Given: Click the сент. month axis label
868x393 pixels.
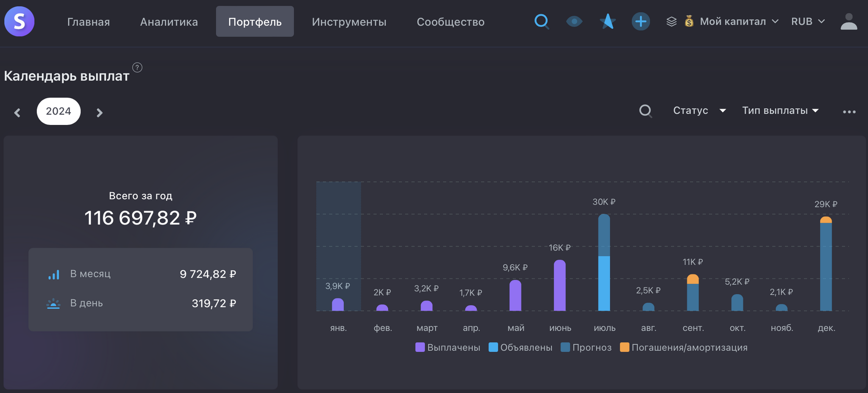Looking at the screenshot, I should [x=693, y=328].
